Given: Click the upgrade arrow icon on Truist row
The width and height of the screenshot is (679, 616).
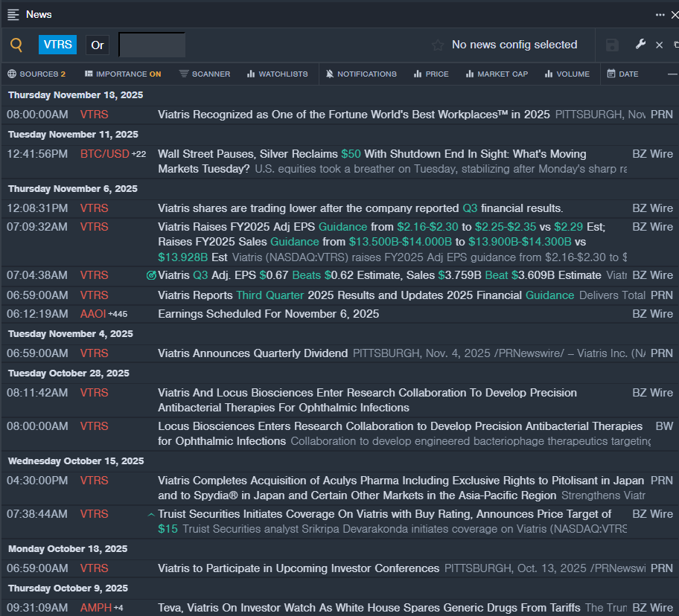Looking at the screenshot, I should [151, 514].
